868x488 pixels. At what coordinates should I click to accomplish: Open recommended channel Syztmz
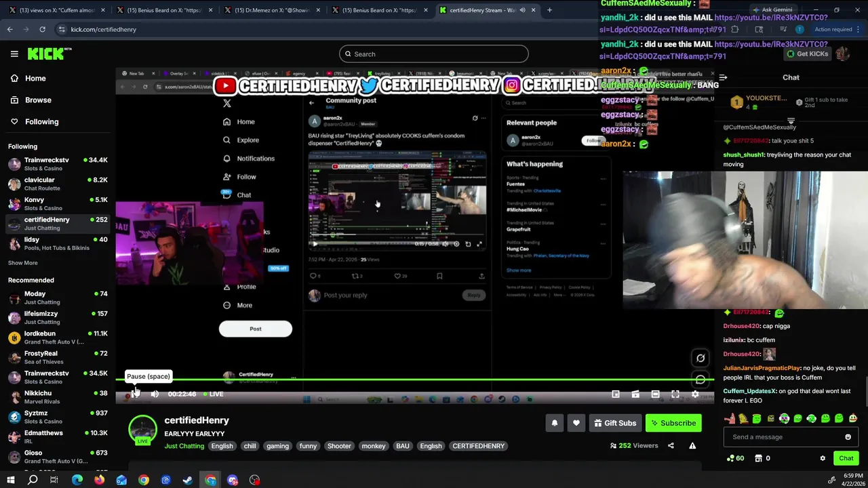tap(57, 417)
